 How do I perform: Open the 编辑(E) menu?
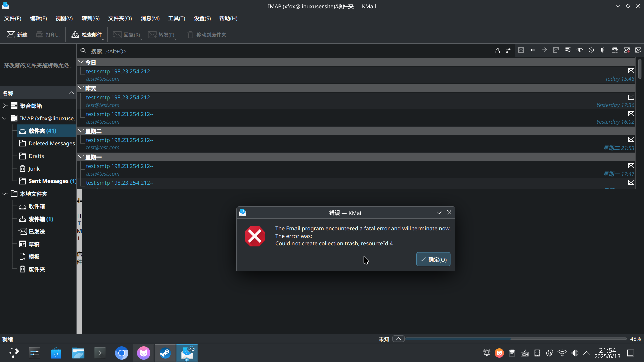click(38, 18)
